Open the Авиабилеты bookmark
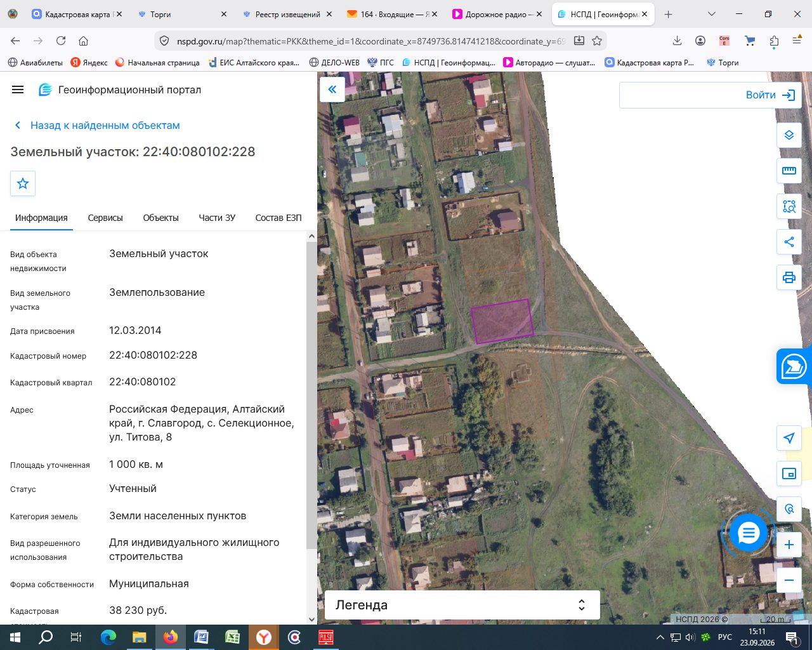The height and width of the screenshot is (650, 812). (36, 62)
